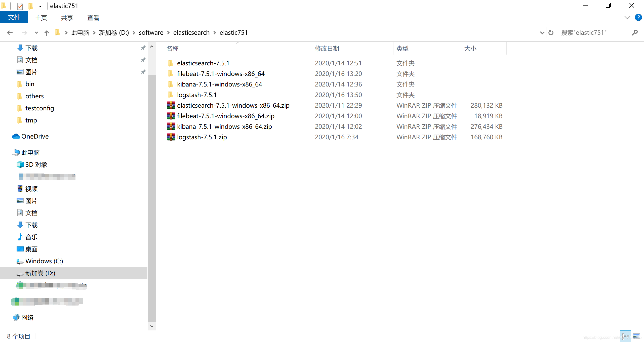Select the filebeat-7.5.1-windows-x86_64 folder icon
Image resolution: width=644 pixels, height=342 pixels.
[171, 73]
